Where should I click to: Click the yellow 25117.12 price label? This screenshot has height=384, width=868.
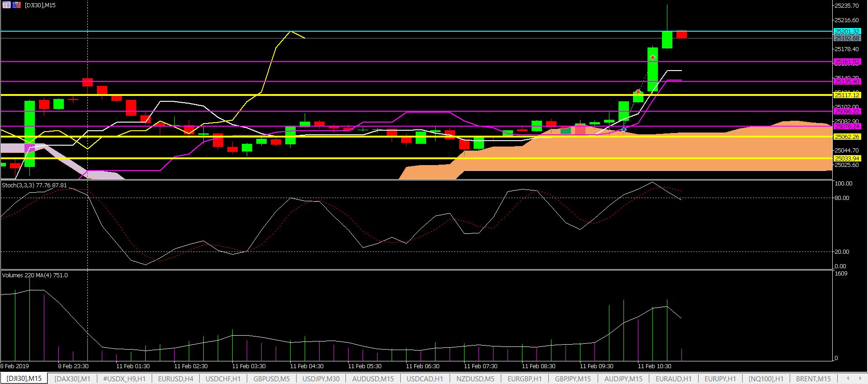[x=847, y=95]
